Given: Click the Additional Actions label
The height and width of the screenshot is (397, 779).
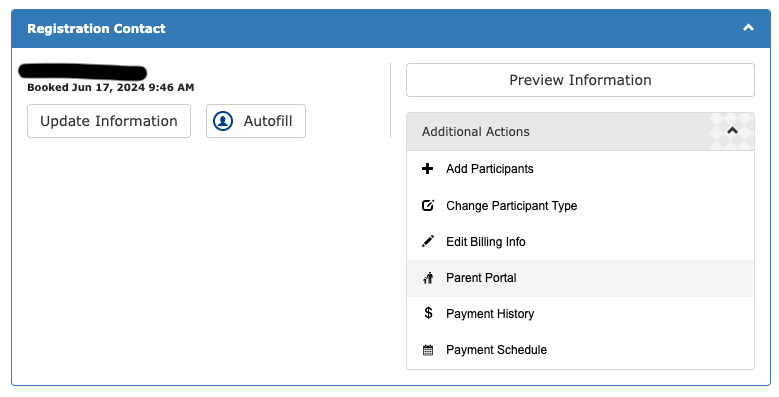Looking at the screenshot, I should click(475, 132).
